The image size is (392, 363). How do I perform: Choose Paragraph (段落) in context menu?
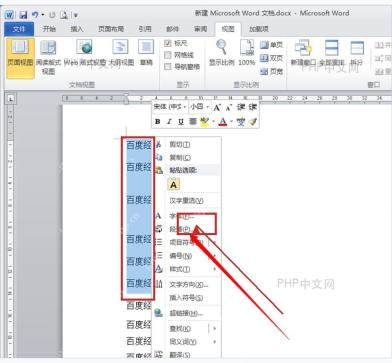point(187,229)
